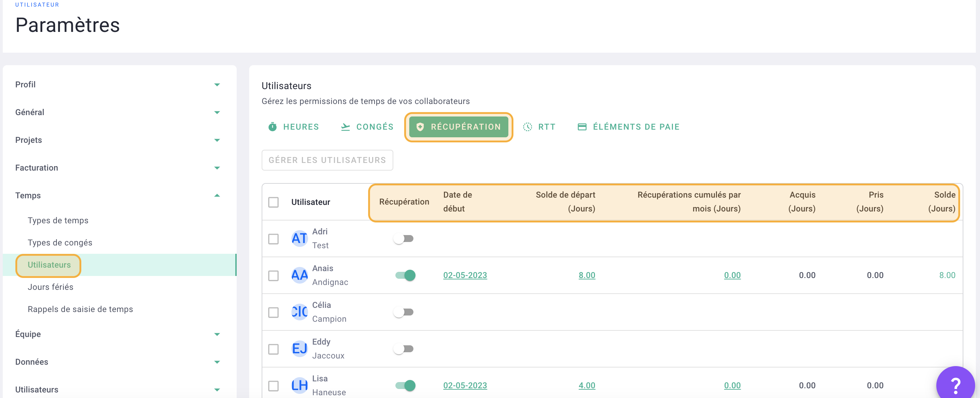Click the Acquis (Jours) column header
The width and height of the screenshot is (980, 398).
[802, 202]
